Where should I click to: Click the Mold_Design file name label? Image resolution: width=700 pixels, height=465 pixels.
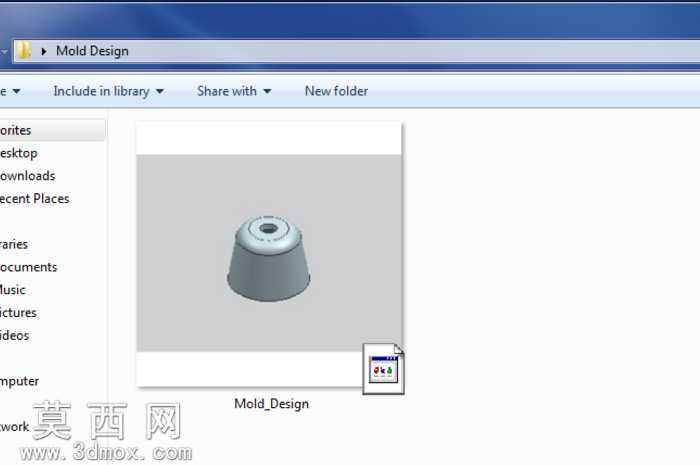click(271, 404)
